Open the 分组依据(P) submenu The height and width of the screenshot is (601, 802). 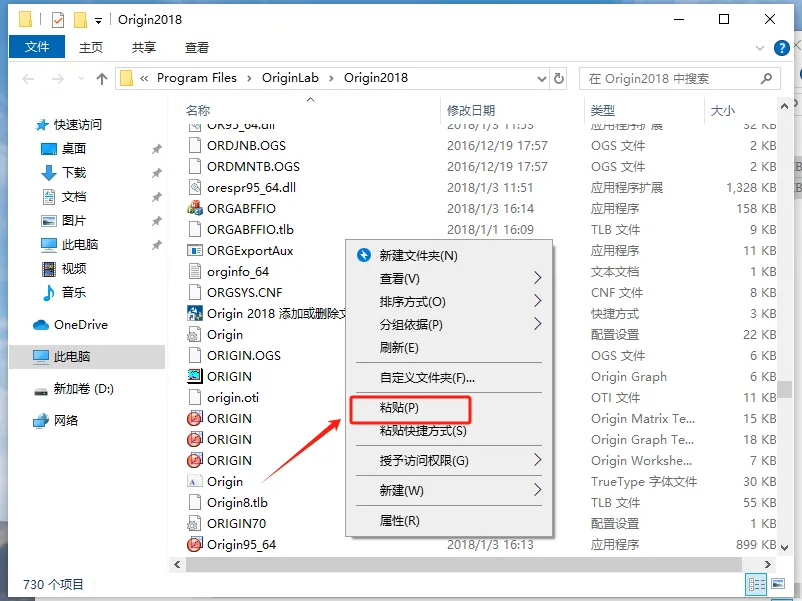click(x=411, y=324)
